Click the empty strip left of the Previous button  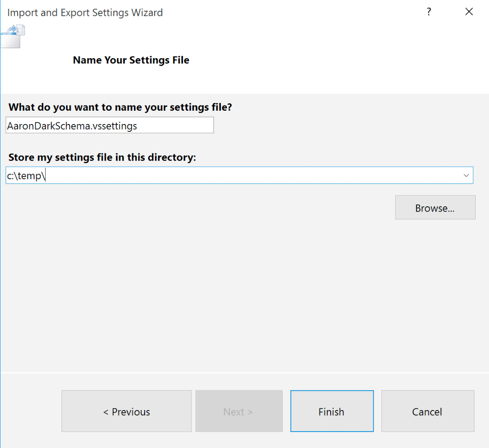pyautogui.click(x=31, y=412)
